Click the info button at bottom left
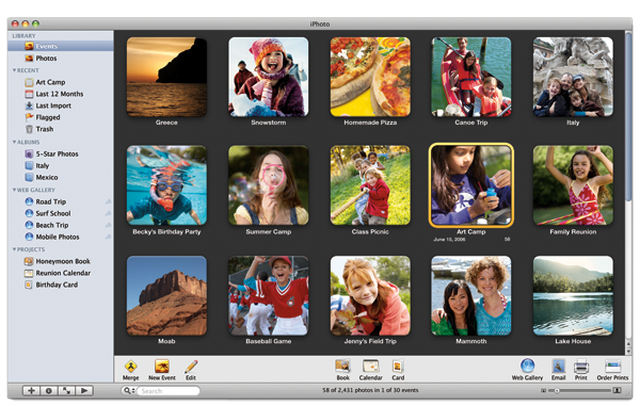The height and width of the screenshot is (406, 640). pos(49,391)
